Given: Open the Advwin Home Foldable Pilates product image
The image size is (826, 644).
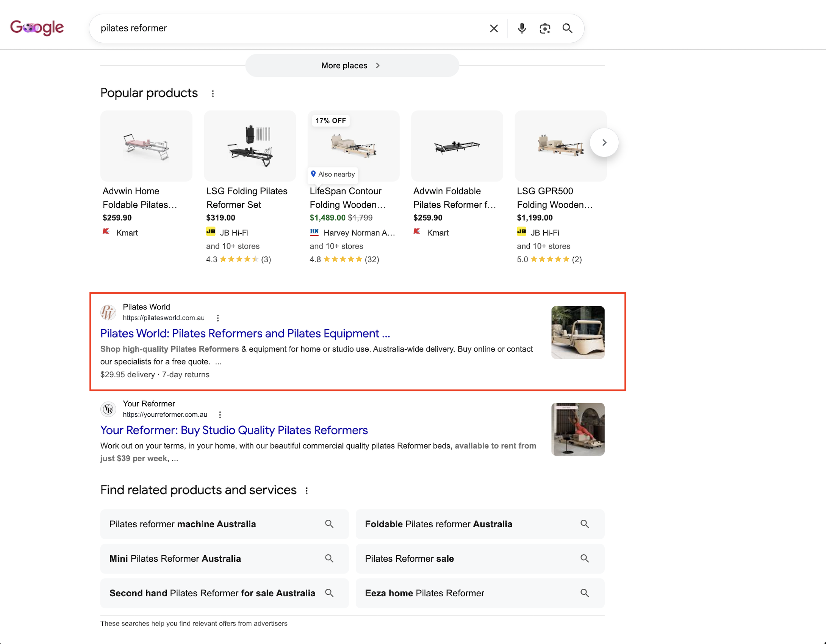Looking at the screenshot, I should pos(146,146).
